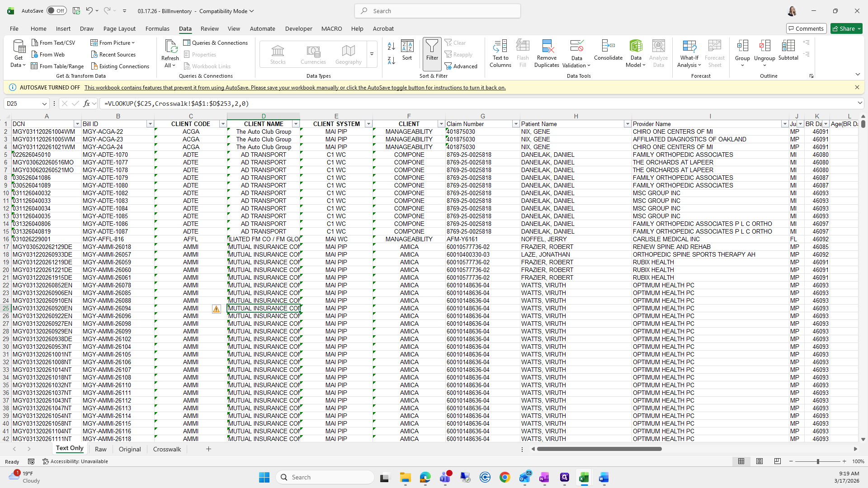
Task: Click the Text to Columns icon
Action: click(x=500, y=47)
